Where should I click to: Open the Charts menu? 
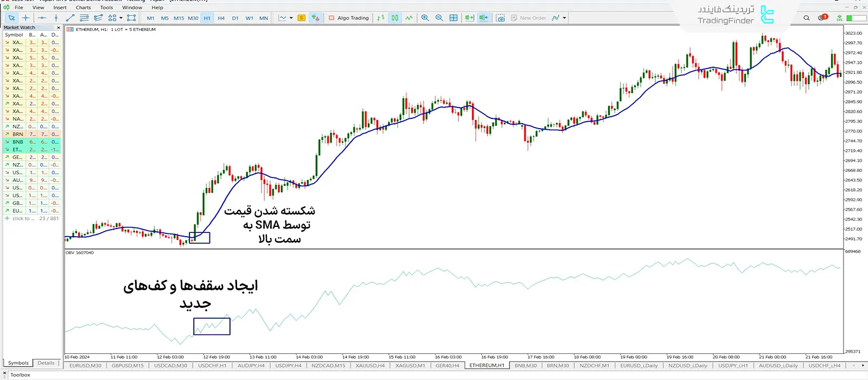tap(83, 8)
